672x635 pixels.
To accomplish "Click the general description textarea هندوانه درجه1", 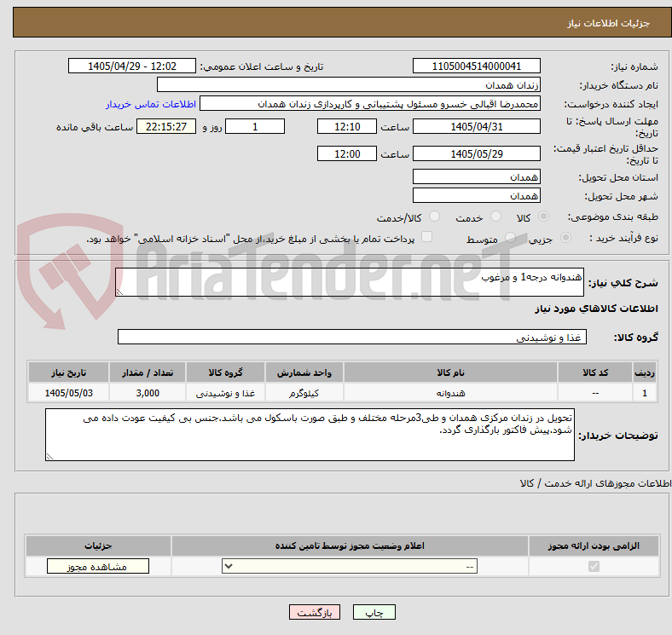I will click(x=350, y=282).
